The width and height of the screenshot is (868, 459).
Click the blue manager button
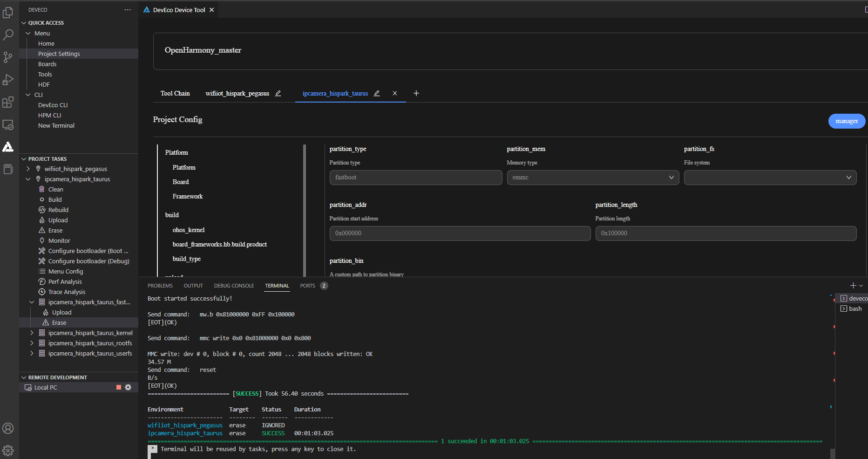coord(847,121)
